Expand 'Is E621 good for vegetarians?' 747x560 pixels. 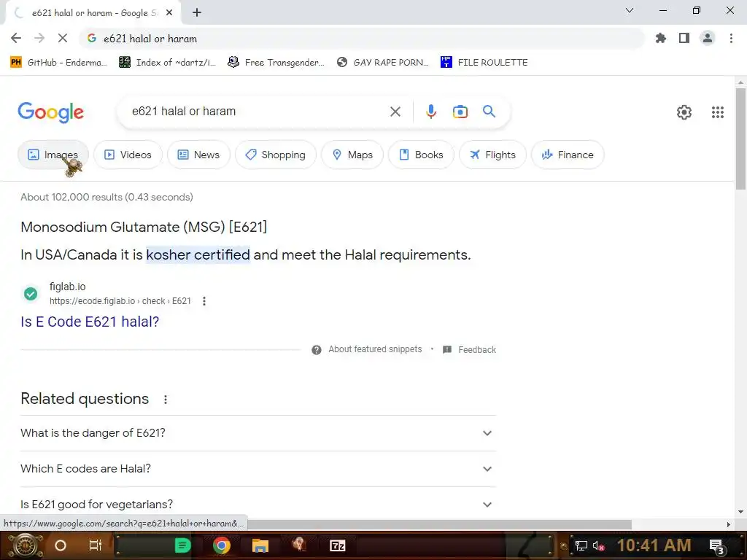(x=258, y=504)
